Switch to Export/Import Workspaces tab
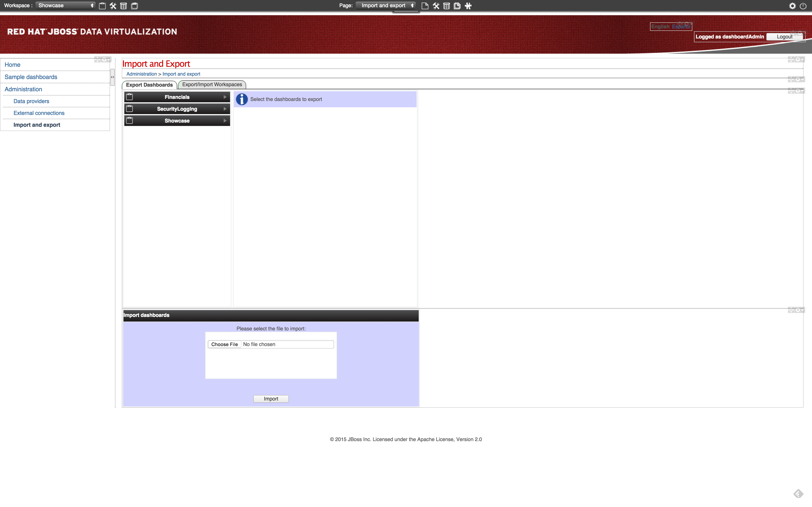Image resolution: width=812 pixels, height=507 pixels. (212, 84)
